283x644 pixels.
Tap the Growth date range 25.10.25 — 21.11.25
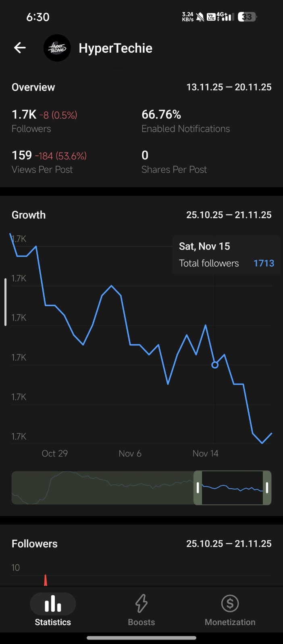[229, 215]
